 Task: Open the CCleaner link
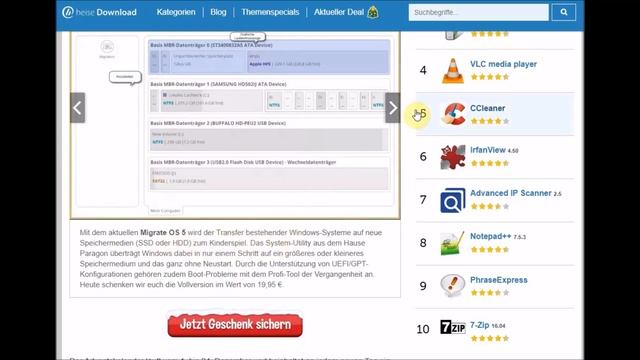point(487,108)
